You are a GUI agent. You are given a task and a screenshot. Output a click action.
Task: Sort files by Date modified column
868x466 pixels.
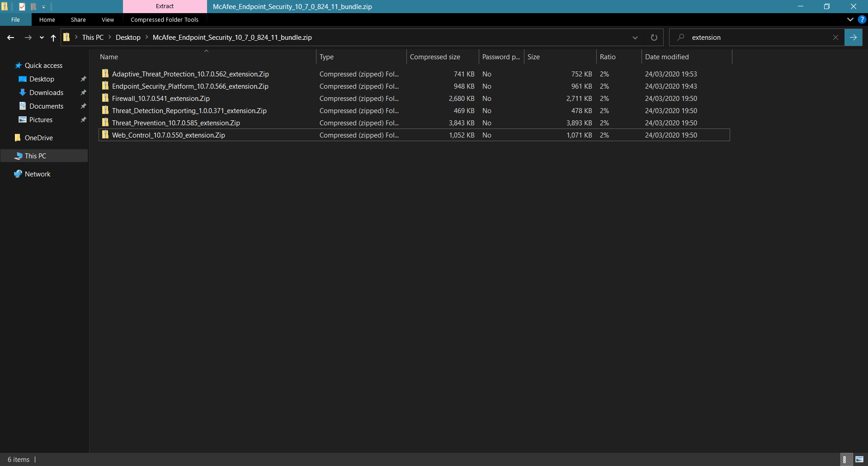click(x=667, y=57)
